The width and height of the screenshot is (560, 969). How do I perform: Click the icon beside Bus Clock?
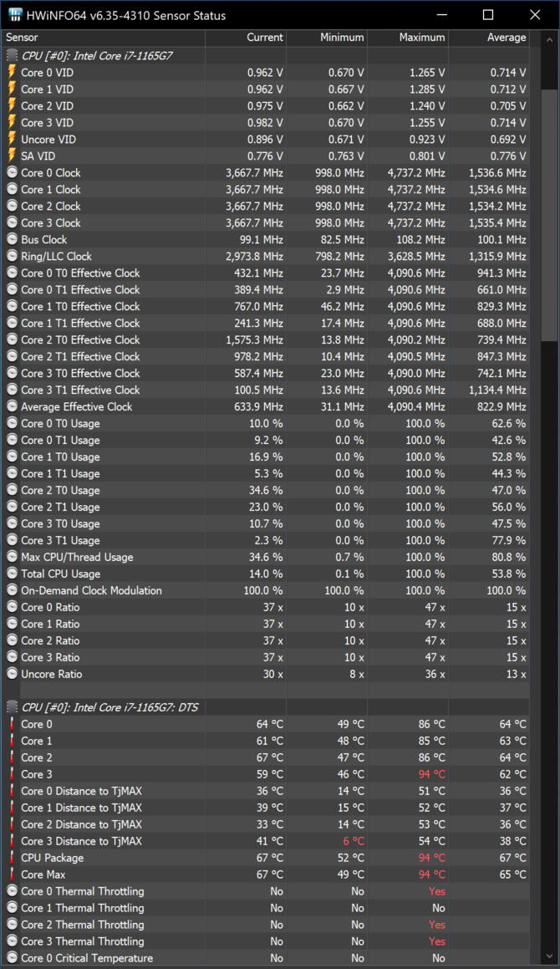(12, 239)
